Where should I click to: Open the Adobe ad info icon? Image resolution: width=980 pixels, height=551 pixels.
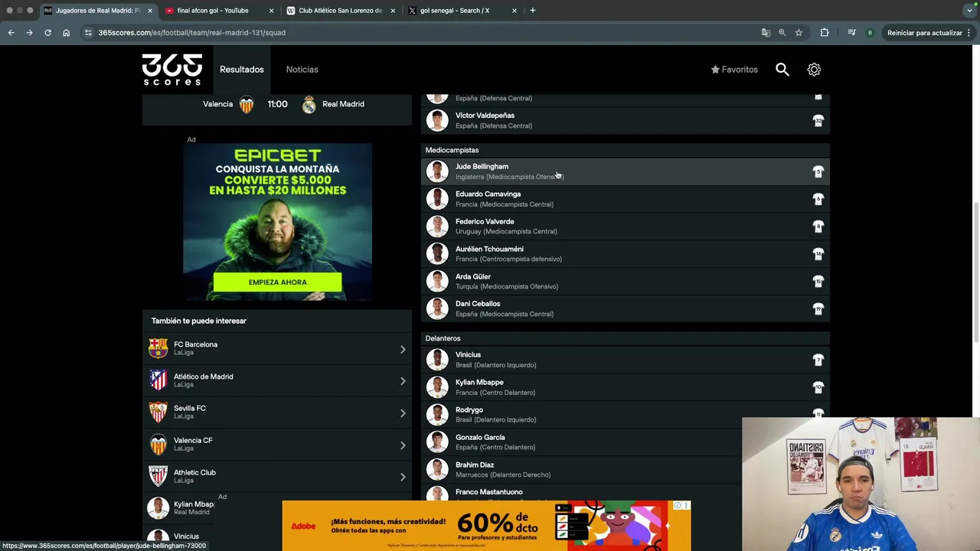(x=678, y=506)
